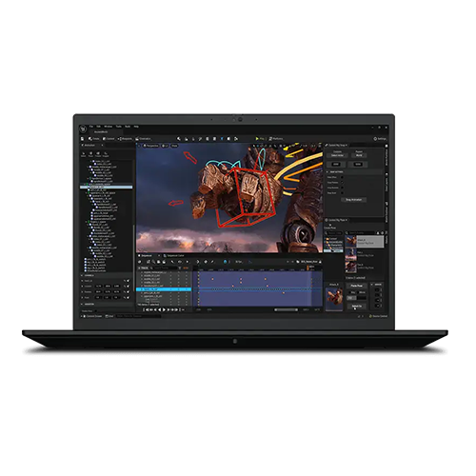Open the Blueprints dropdown

pos(125,139)
